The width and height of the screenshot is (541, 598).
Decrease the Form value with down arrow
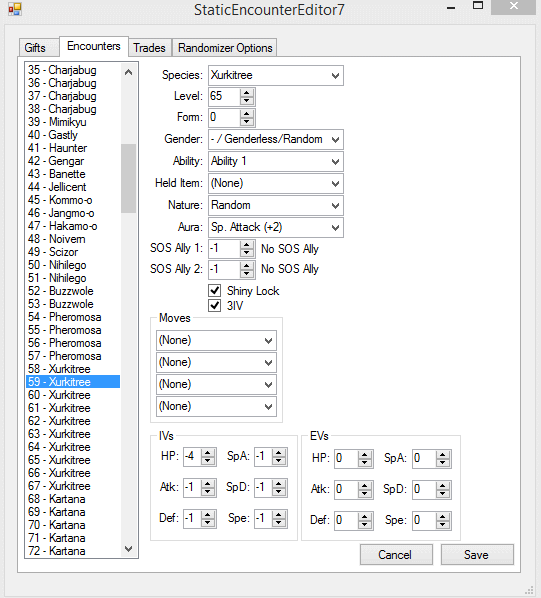[247, 121]
